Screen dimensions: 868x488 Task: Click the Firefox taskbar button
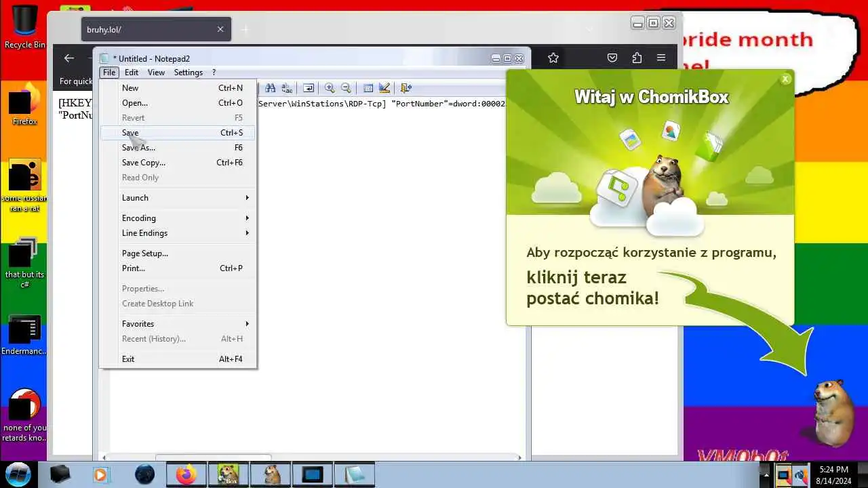tap(186, 474)
